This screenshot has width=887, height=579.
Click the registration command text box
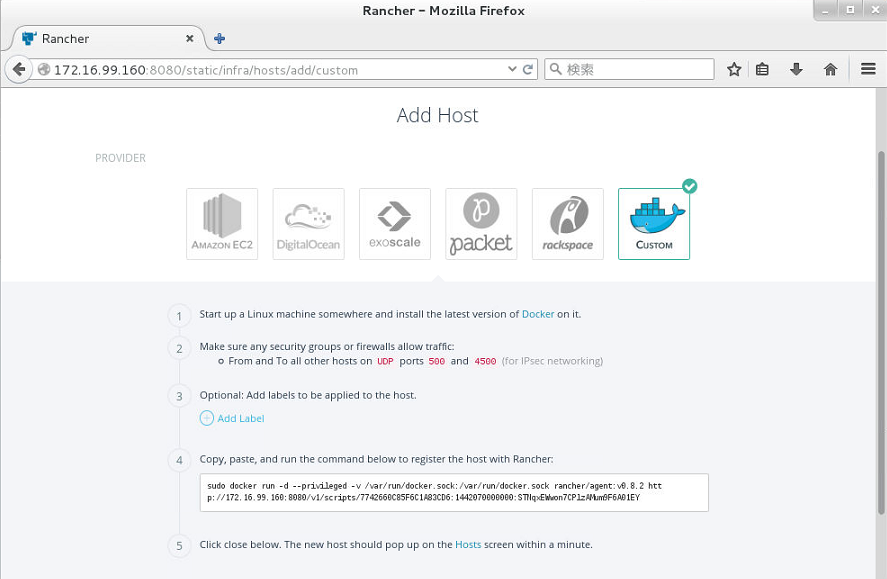(x=454, y=492)
